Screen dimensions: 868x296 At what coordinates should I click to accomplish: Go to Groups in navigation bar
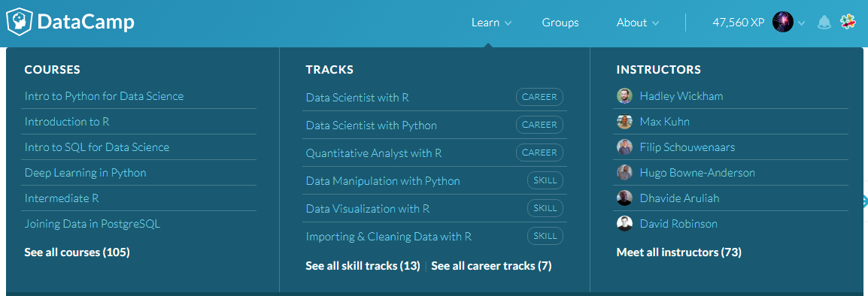[560, 23]
